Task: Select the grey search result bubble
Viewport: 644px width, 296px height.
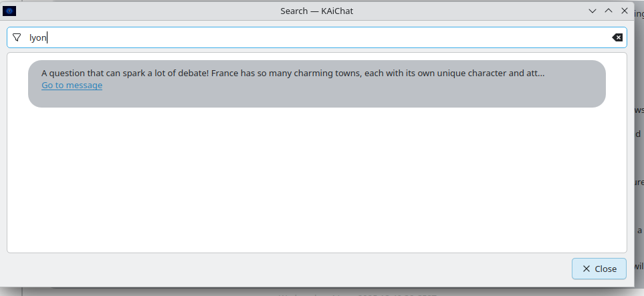Action: coord(317,84)
